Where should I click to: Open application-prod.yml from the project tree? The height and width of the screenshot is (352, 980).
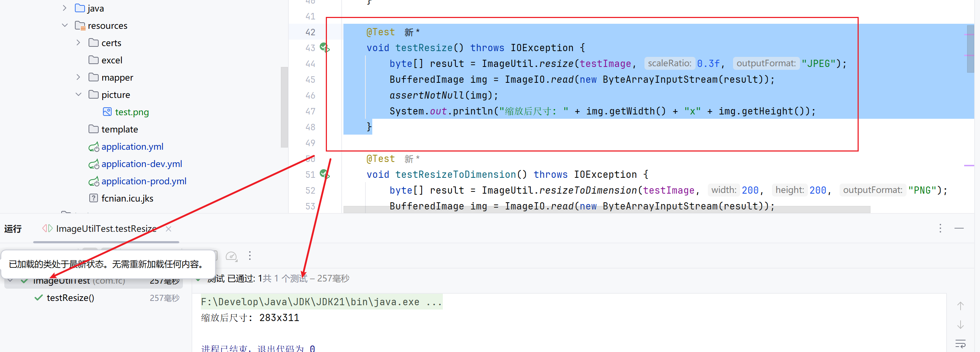[144, 181]
